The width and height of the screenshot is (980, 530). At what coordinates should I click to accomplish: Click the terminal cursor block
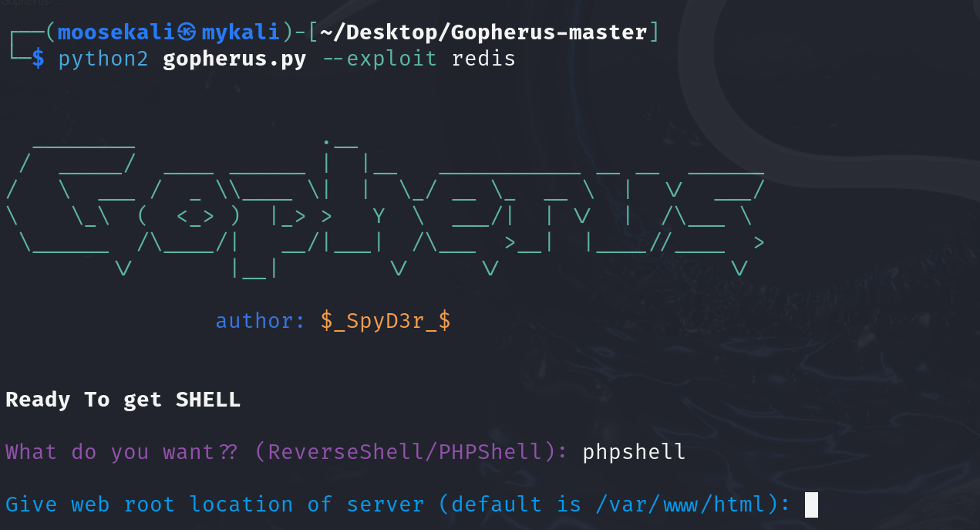tap(811, 505)
